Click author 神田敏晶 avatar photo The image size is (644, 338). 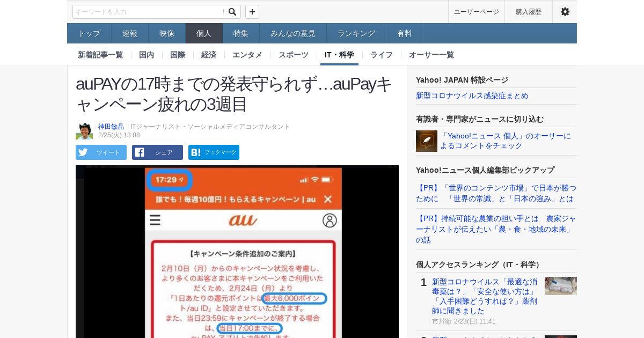[84, 131]
